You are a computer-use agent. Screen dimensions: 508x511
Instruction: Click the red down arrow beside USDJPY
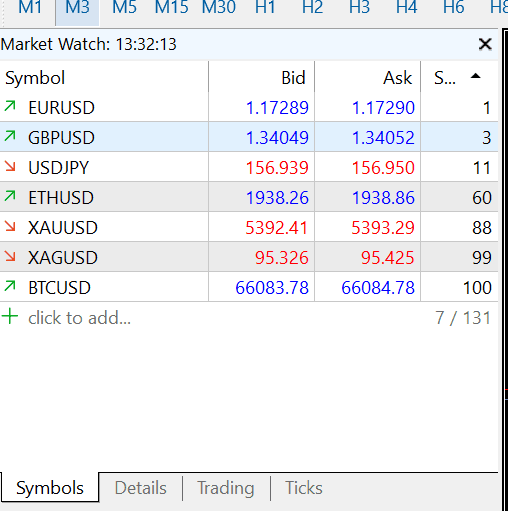coord(10,166)
